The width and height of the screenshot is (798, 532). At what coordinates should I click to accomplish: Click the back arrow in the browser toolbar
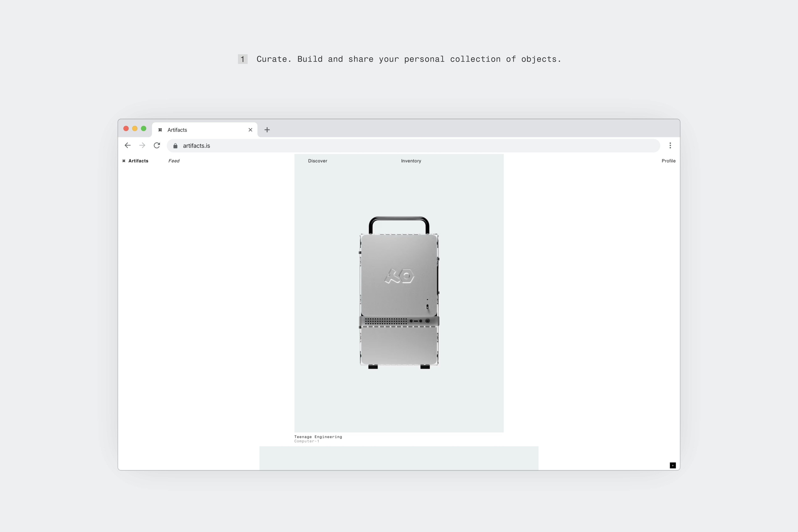(127, 145)
